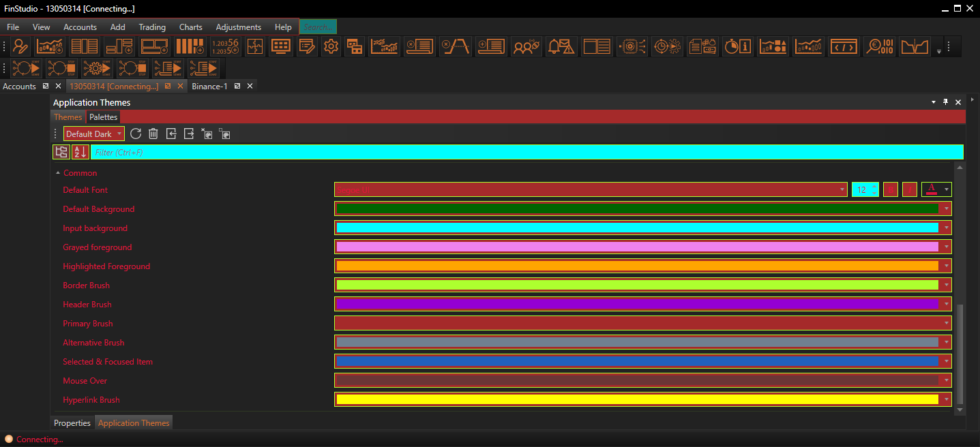Click the trash icon to delete theme
This screenshot has height=447, width=980.
(153, 134)
